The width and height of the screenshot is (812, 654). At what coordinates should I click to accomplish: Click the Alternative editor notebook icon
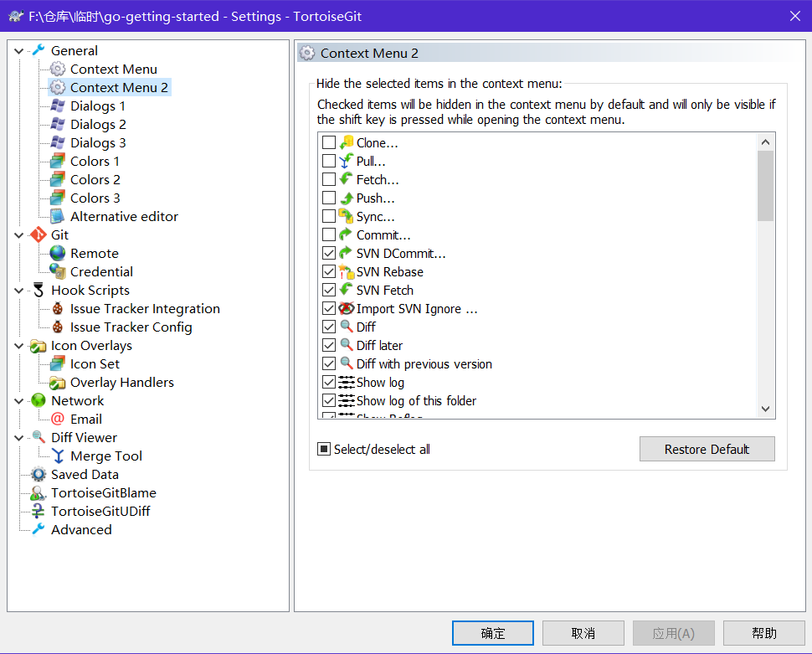58,216
